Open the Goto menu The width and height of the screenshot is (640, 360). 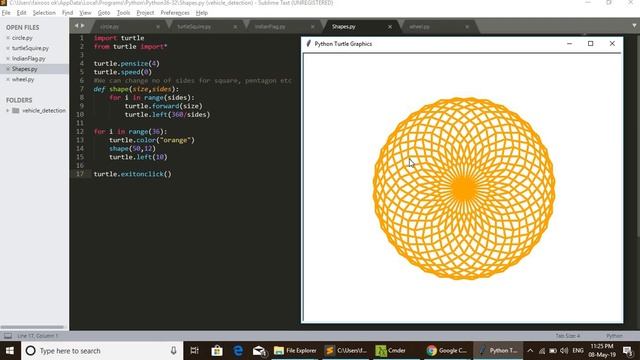pyautogui.click(x=104, y=13)
